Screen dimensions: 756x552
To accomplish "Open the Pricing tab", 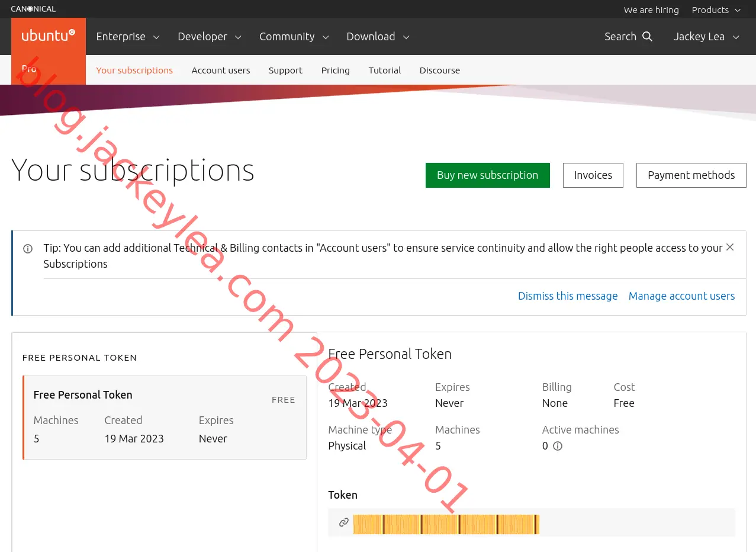I will 336,70.
